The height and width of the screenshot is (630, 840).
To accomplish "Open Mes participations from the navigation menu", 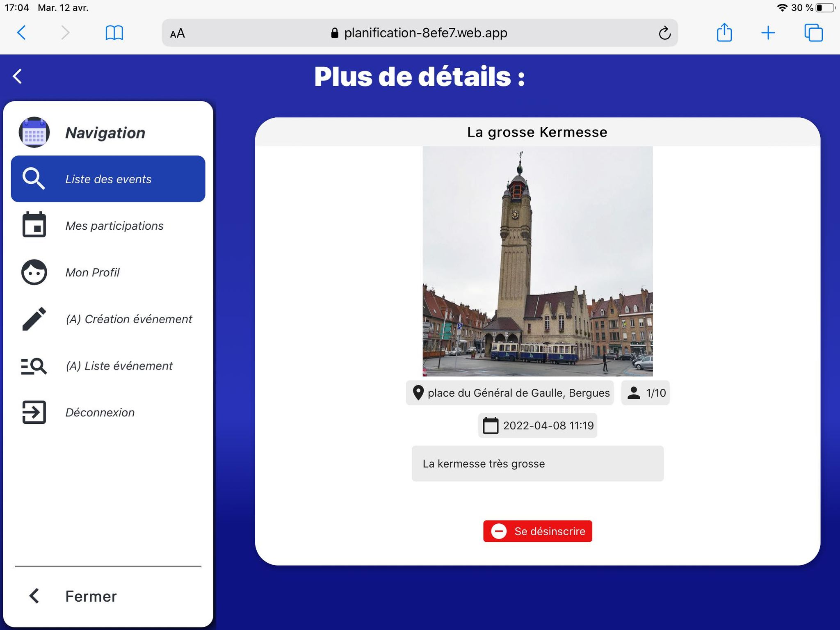I will tap(114, 225).
